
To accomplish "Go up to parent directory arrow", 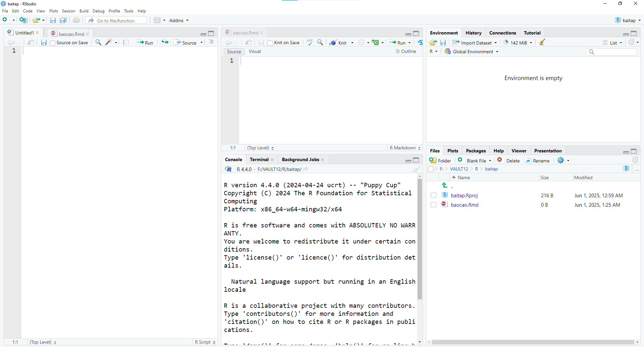I will coord(445,185).
